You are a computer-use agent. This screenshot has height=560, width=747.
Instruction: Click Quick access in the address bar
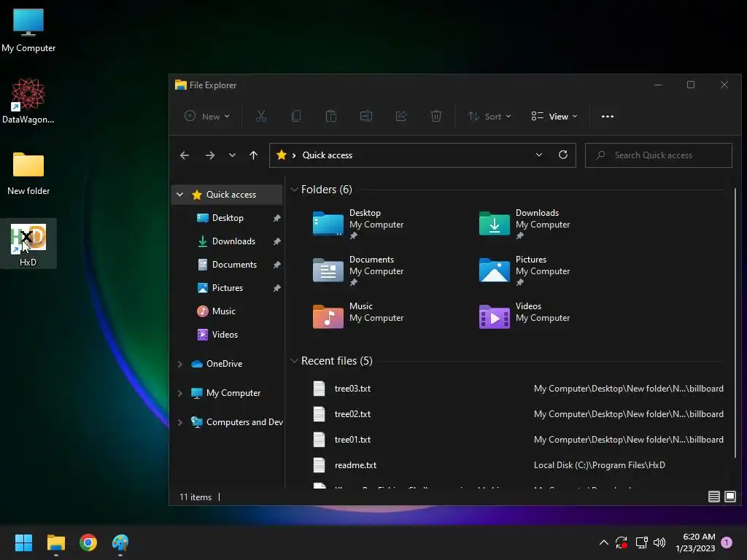[x=328, y=155]
